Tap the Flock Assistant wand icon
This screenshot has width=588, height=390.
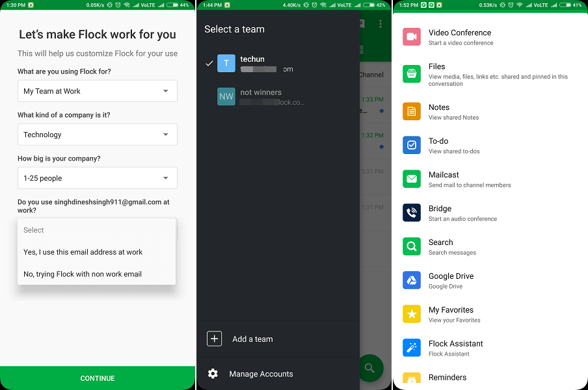(411, 347)
